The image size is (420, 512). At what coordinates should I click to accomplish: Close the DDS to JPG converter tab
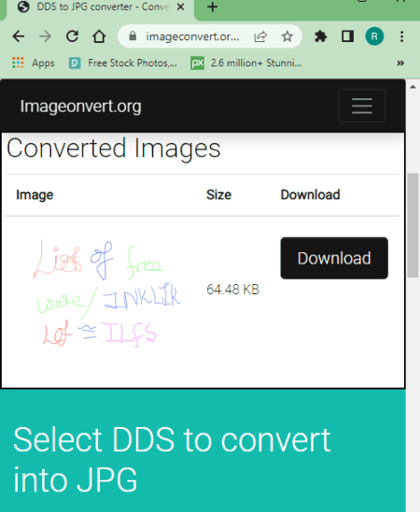(180, 7)
